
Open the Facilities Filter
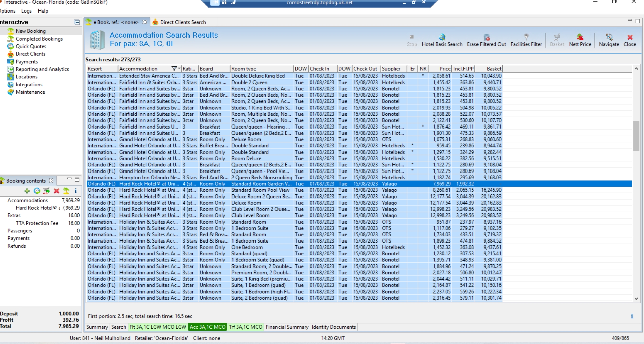click(x=526, y=40)
